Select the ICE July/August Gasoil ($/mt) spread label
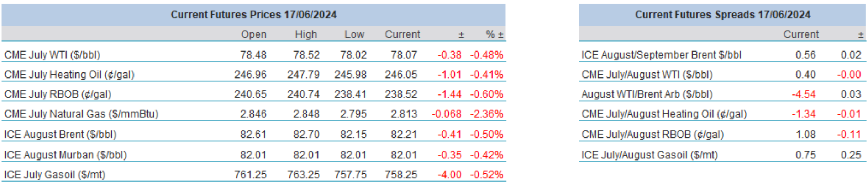868x184 pixels. coord(649,155)
